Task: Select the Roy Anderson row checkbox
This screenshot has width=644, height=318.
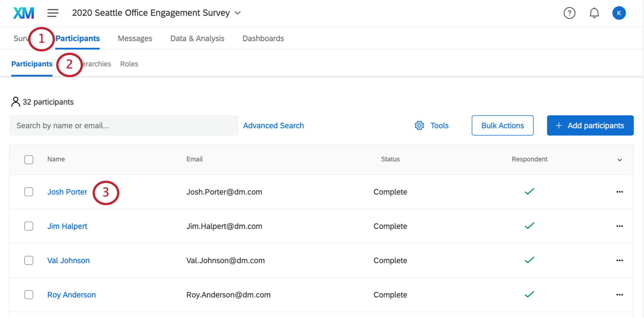Action: (29, 295)
